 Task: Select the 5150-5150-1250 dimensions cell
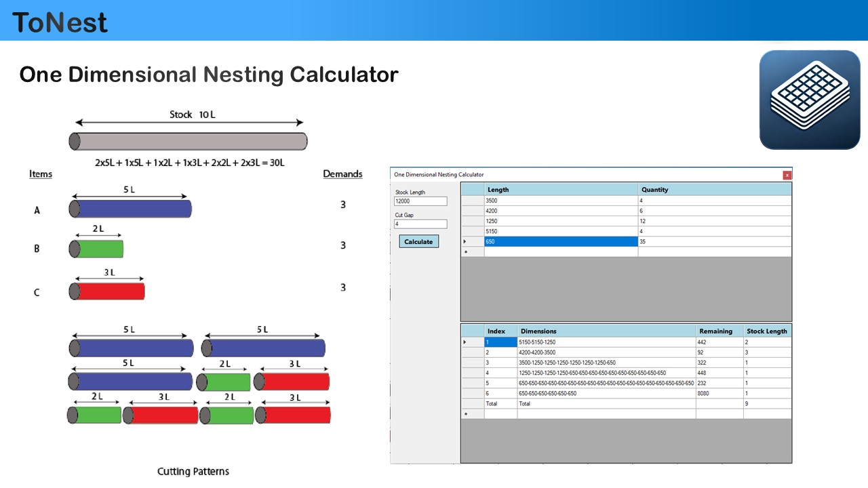coord(606,342)
